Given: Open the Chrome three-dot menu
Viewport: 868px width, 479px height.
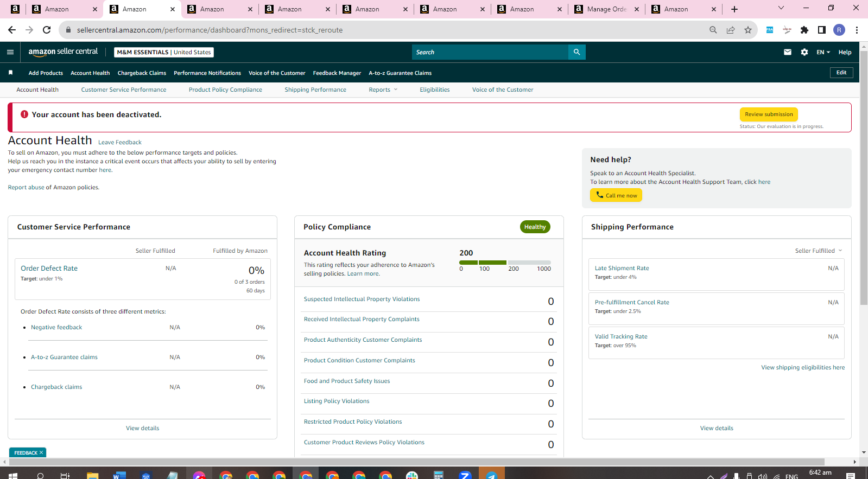Looking at the screenshot, I should coord(857,30).
